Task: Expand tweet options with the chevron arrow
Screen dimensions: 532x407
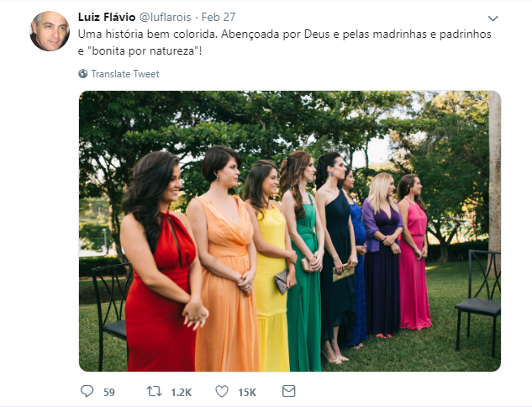Action: tap(492, 18)
